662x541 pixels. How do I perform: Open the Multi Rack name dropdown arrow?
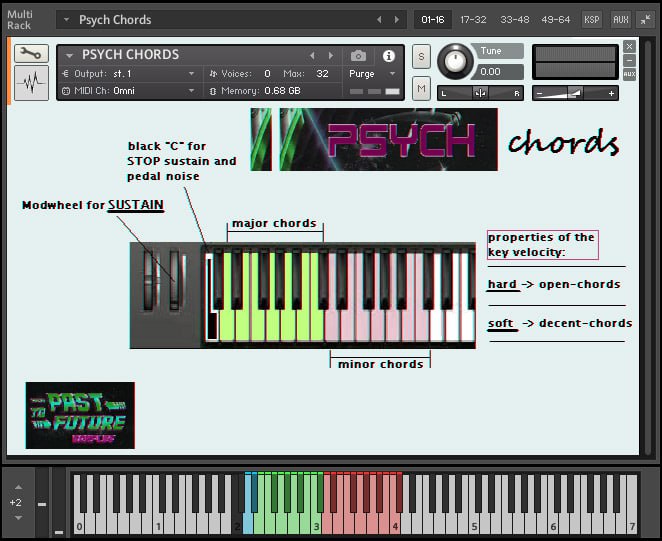coord(66,19)
